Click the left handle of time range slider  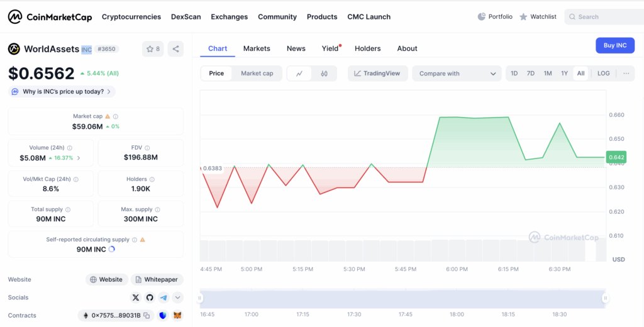(x=201, y=299)
